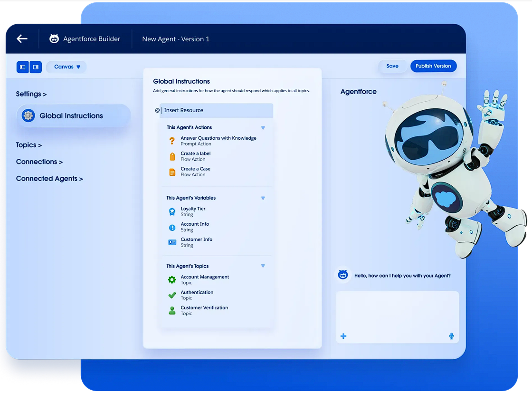Click the Create a label tag icon
The width and height of the screenshot is (532, 393).
coord(172,156)
